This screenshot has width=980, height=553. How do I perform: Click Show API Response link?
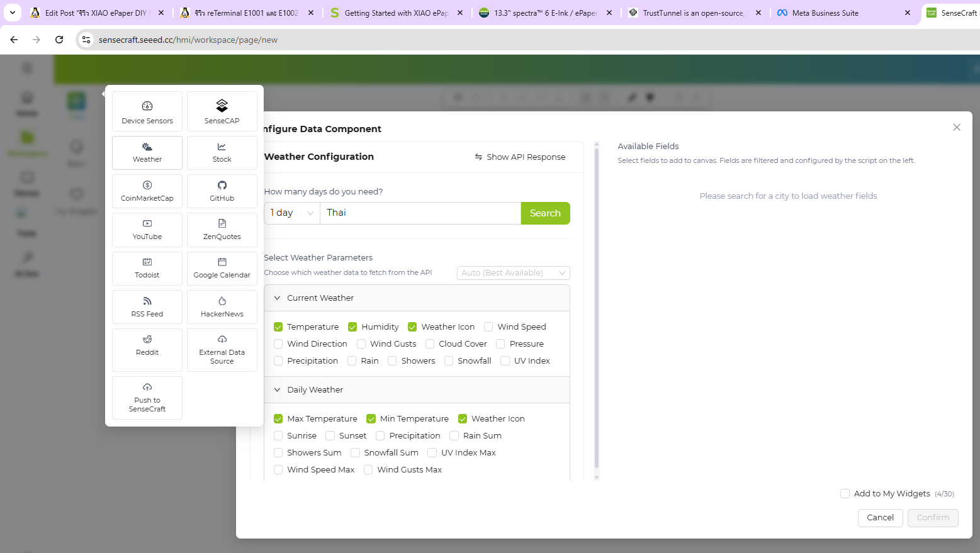[520, 157]
